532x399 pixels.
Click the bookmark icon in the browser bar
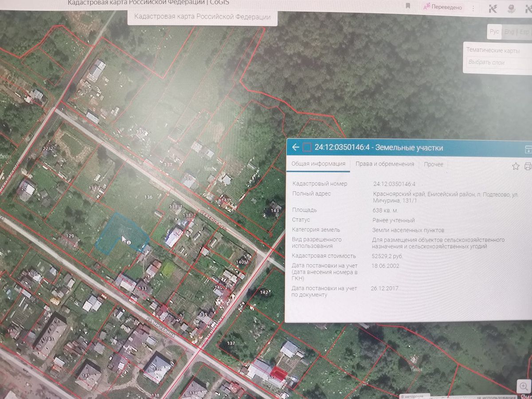click(408, 6)
